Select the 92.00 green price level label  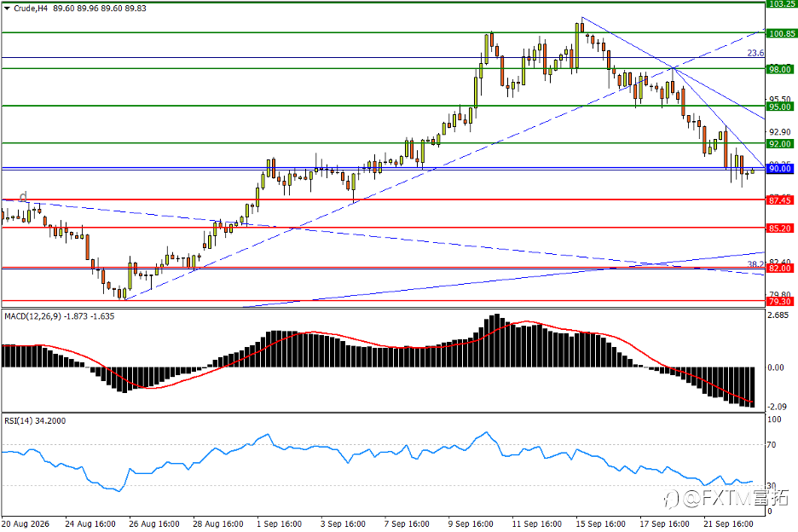780,144
